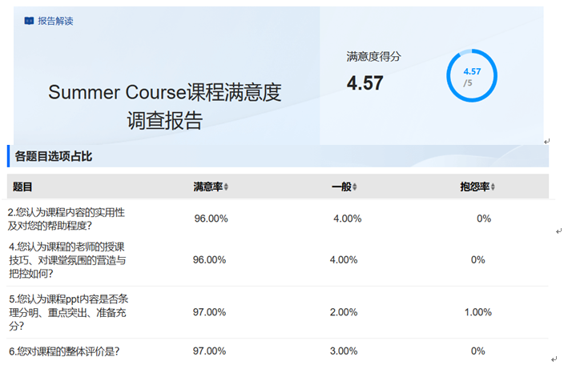Click the sort arrows next to 一般

(355, 187)
